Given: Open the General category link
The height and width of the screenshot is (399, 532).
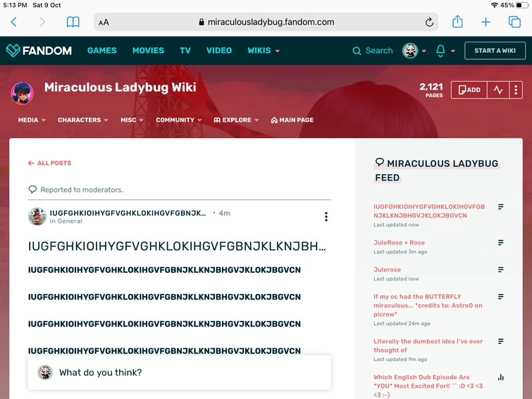Looking at the screenshot, I should [70, 221].
